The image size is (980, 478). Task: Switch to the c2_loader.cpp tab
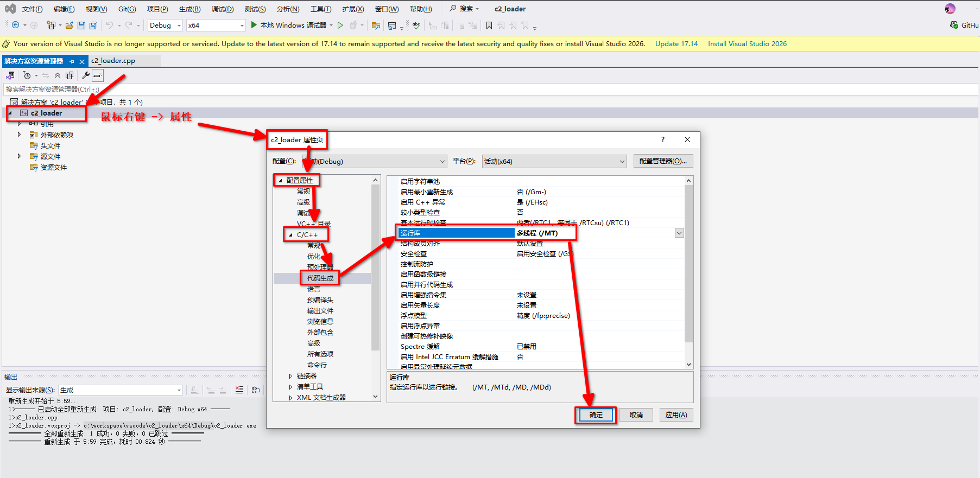113,61
